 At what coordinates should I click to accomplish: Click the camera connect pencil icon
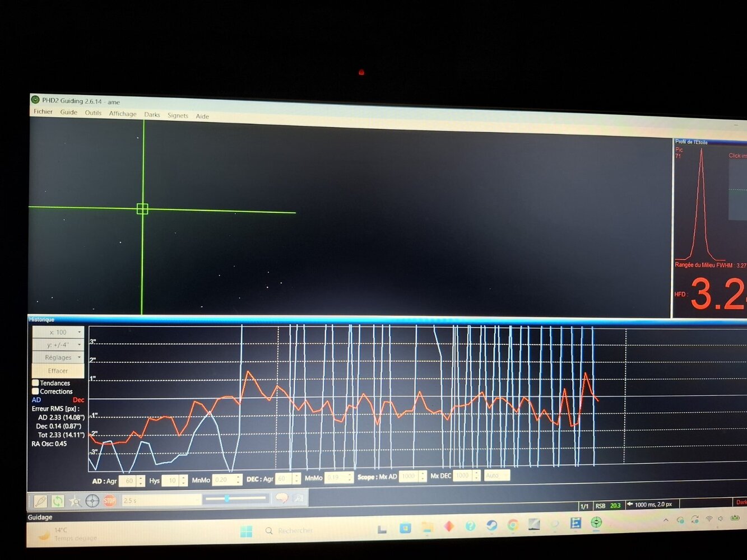[x=40, y=500]
